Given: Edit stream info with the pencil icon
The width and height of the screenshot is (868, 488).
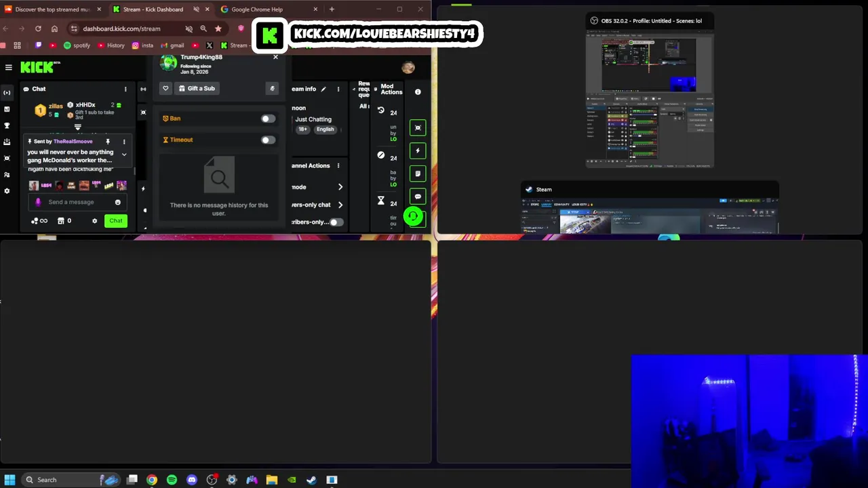Looking at the screenshot, I should tap(323, 89).
